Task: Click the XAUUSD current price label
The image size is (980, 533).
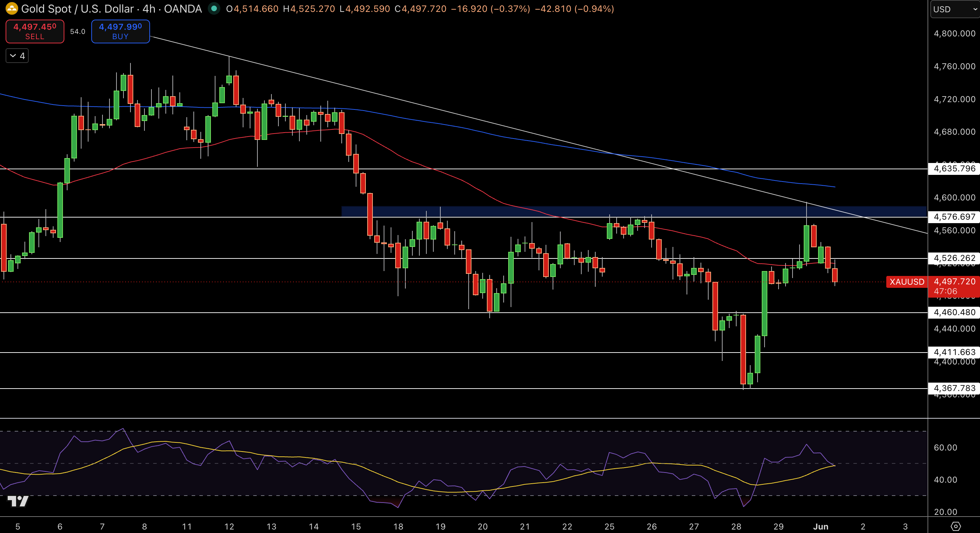Action: [907, 282]
